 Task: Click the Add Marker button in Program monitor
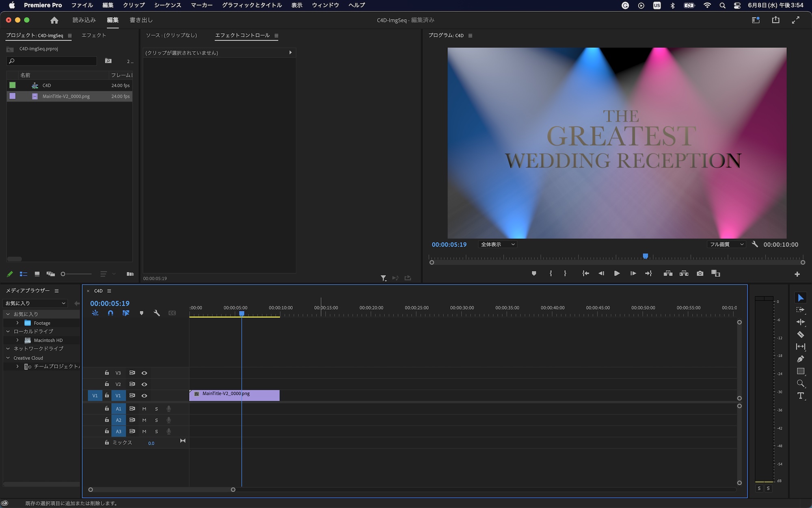coord(534,274)
